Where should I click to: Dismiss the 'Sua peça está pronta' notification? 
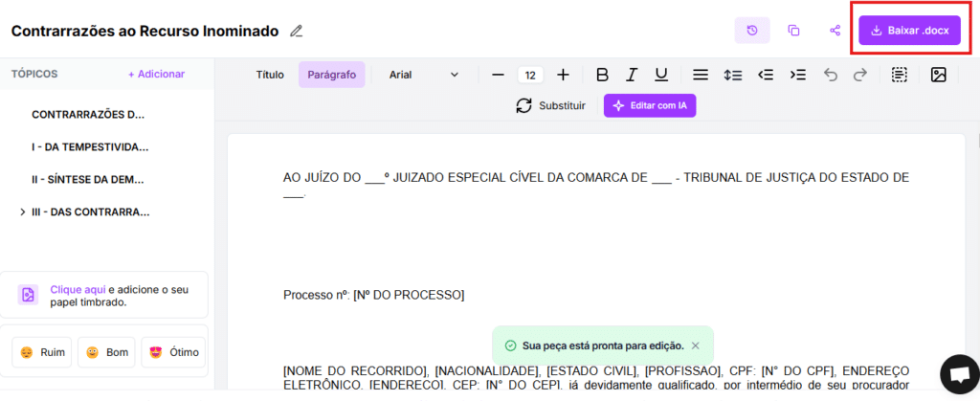[x=696, y=345]
